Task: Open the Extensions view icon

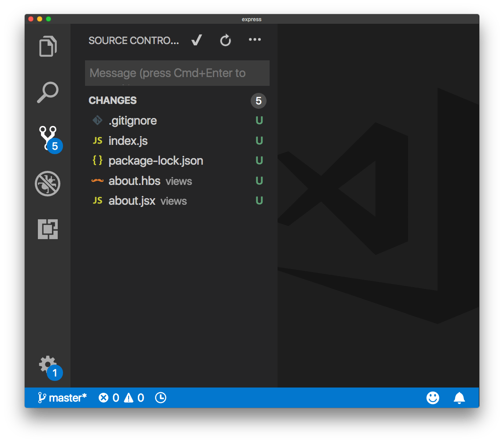Action: coord(48,229)
